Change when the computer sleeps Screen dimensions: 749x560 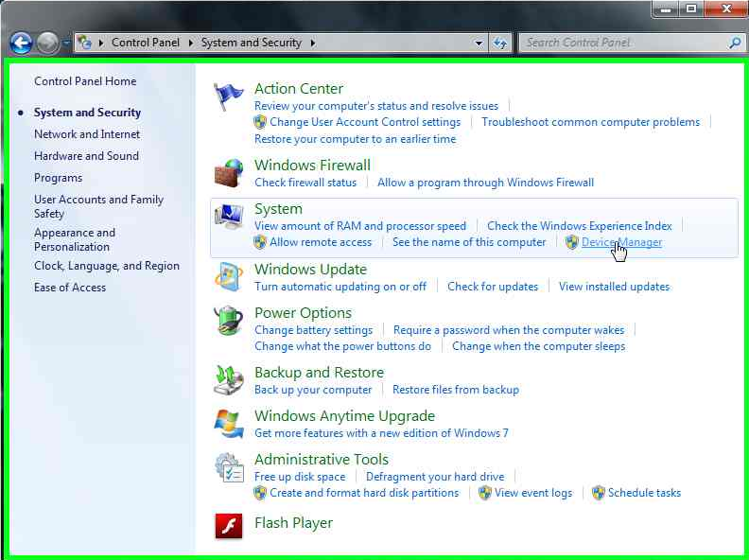(538, 346)
